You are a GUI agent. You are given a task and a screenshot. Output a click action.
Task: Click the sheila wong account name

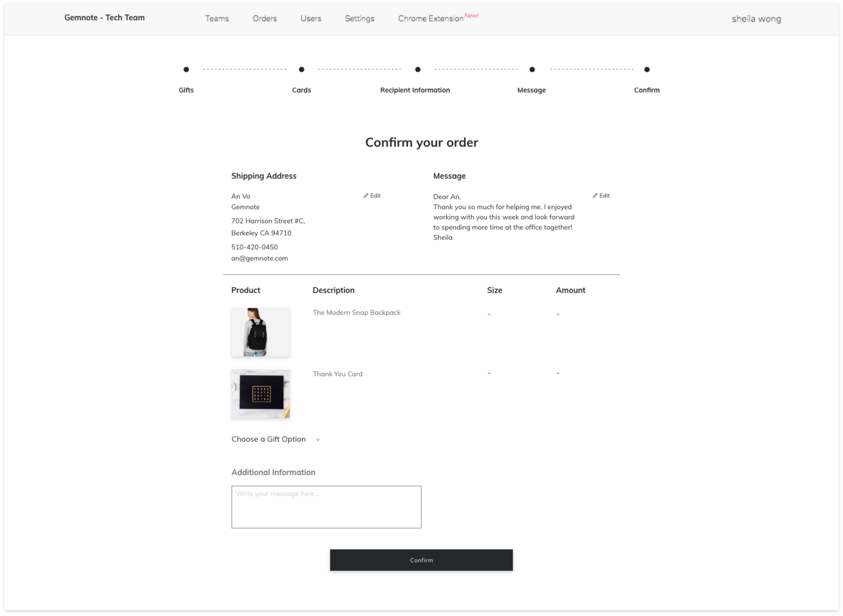[756, 19]
